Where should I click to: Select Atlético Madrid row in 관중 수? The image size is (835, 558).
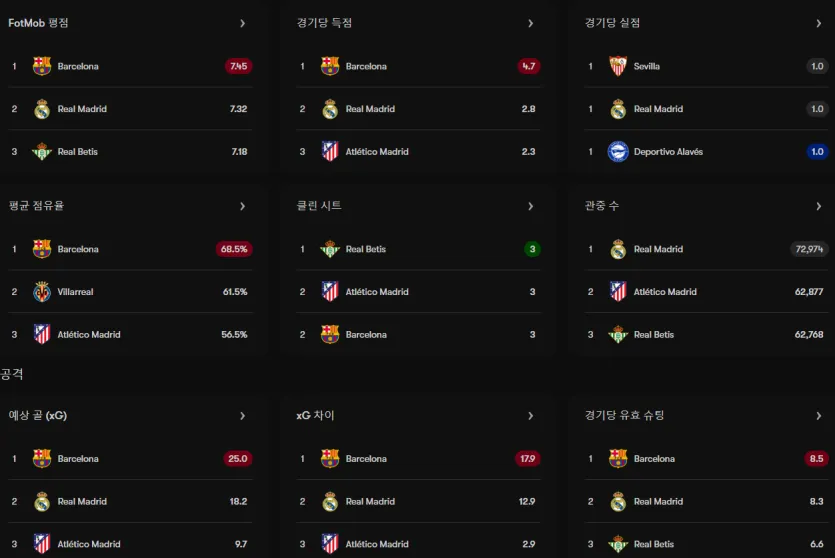tap(707, 292)
